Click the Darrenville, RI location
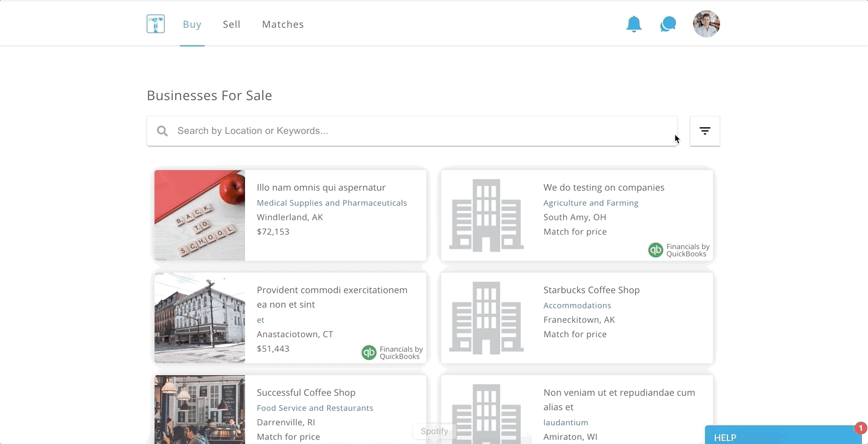 tap(287, 422)
